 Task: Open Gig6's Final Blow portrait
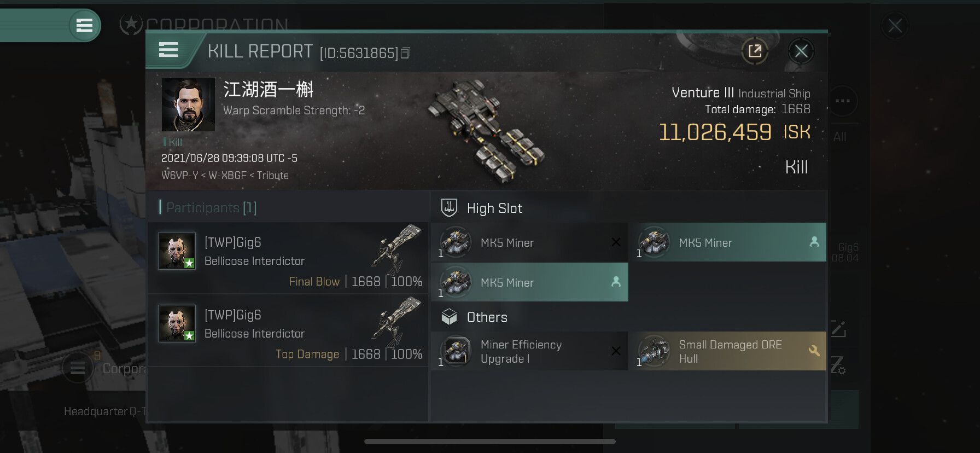(177, 251)
